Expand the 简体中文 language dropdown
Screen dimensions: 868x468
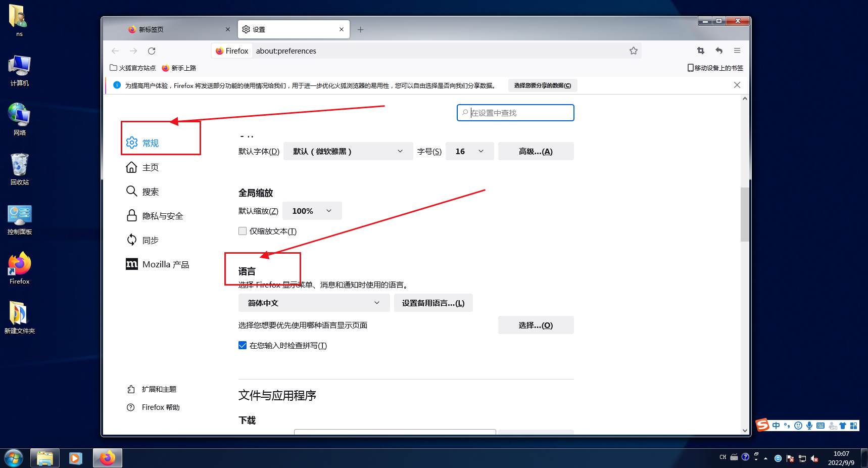[314, 303]
